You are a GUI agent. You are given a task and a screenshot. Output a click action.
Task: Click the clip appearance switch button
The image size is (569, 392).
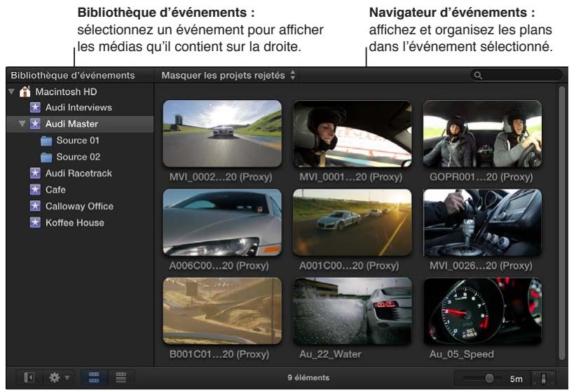point(543,378)
